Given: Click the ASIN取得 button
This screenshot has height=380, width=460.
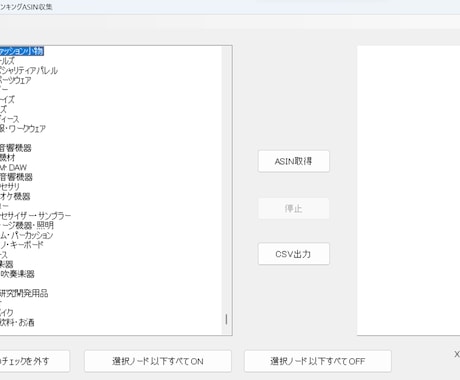Looking at the screenshot, I should pyautogui.click(x=294, y=161).
